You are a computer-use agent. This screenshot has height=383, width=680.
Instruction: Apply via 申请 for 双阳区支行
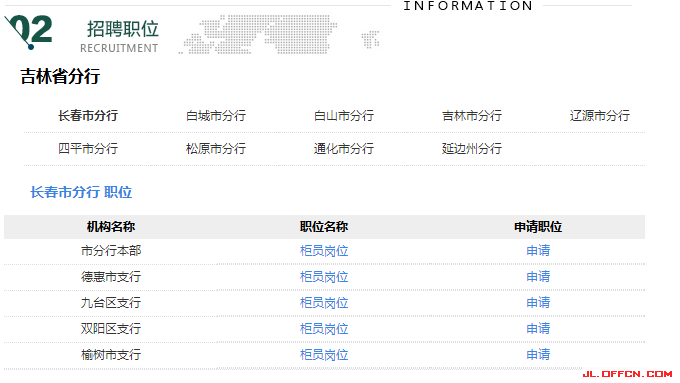click(x=538, y=329)
